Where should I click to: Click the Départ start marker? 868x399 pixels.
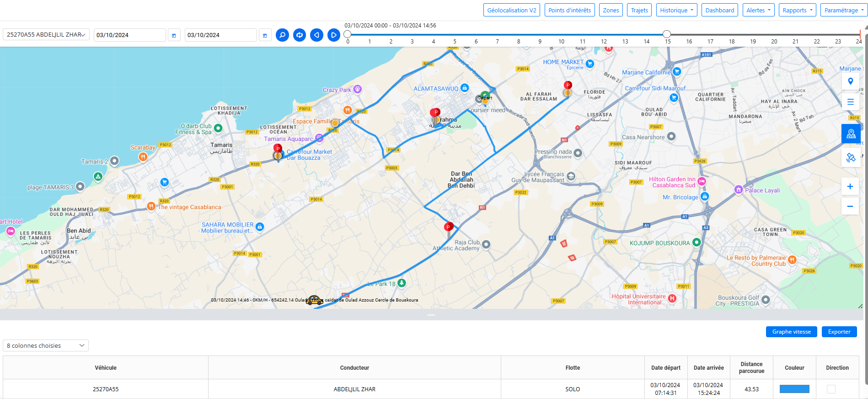[x=484, y=97]
